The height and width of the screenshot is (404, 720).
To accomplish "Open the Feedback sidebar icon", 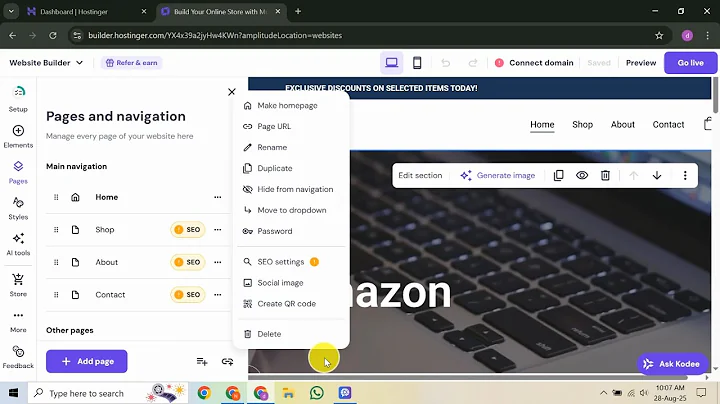I will coord(18,357).
